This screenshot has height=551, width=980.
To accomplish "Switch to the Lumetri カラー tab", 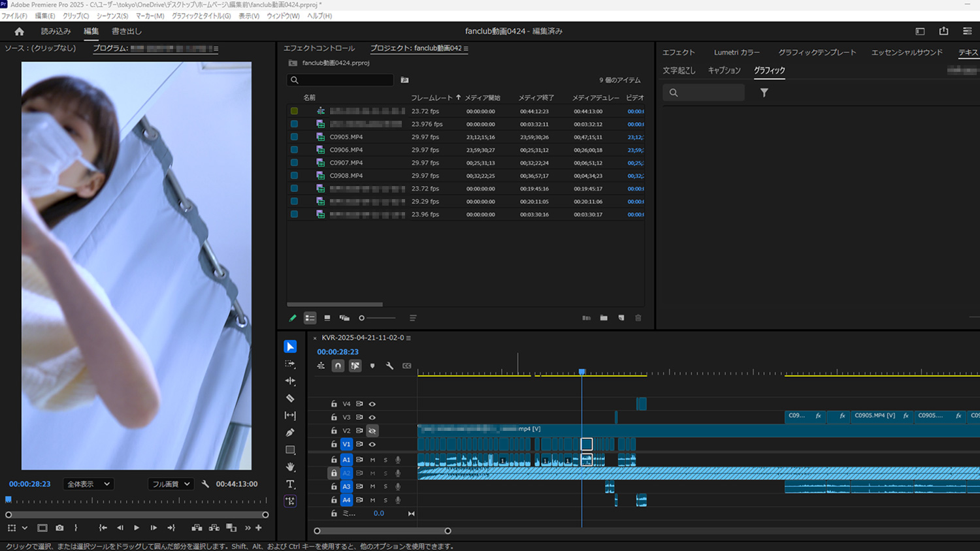I will [736, 52].
